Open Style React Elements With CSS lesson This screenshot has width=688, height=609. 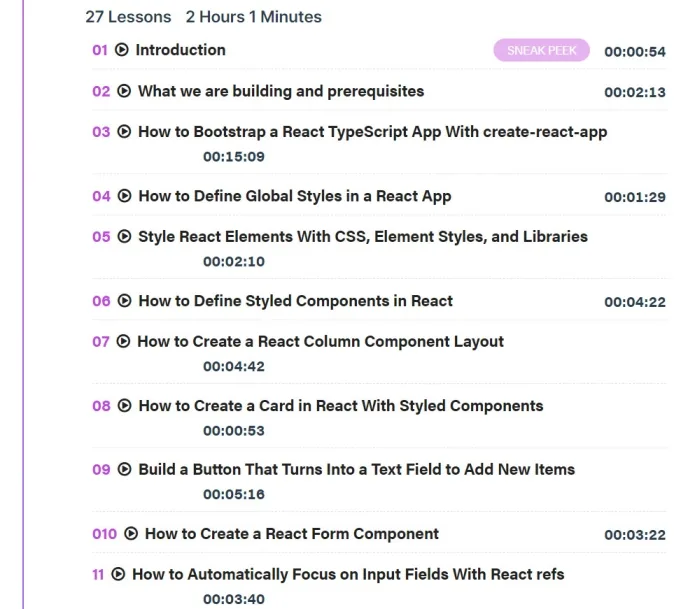363,237
